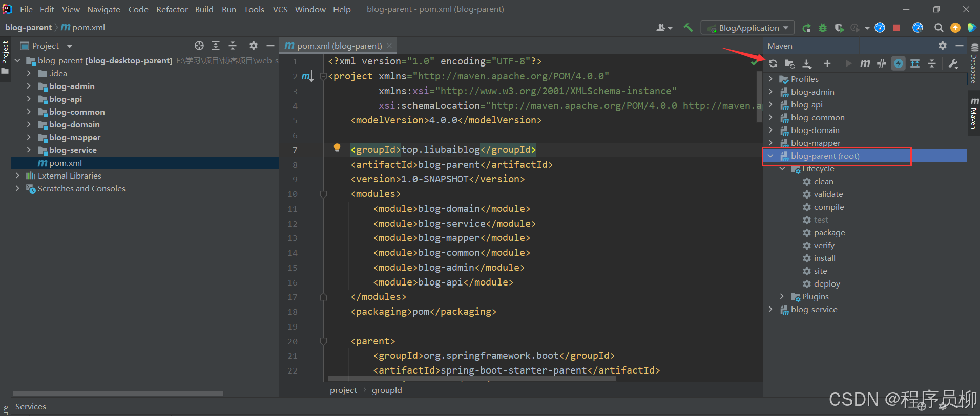Screen dimensions: 980x416
Task: Open Project panel gear options
Action: [254, 46]
